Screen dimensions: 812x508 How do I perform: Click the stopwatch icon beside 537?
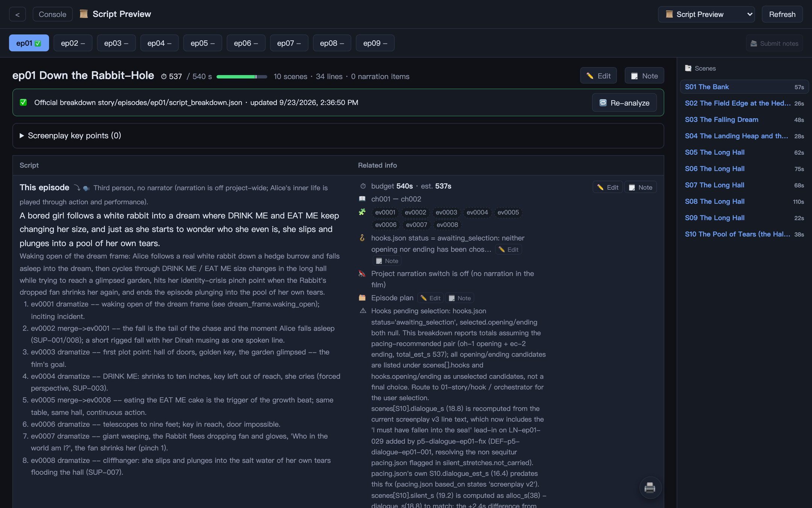click(x=164, y=76)
